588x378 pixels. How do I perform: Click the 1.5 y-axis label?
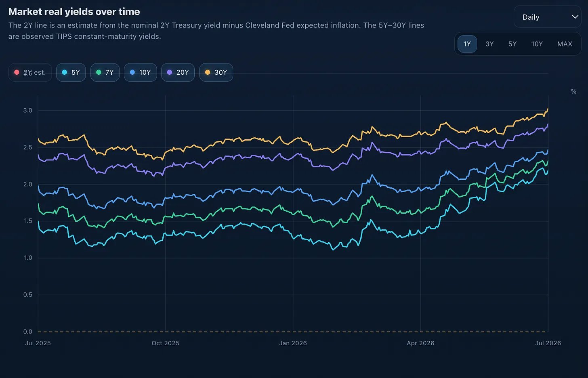click(28, 221)
